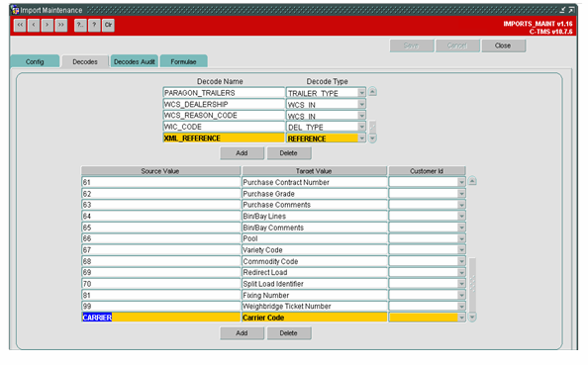Select WCS_REASON_CODE decode name field
Image resolution: width=588 pixels, height=365 pixels.
pos(224,116)
